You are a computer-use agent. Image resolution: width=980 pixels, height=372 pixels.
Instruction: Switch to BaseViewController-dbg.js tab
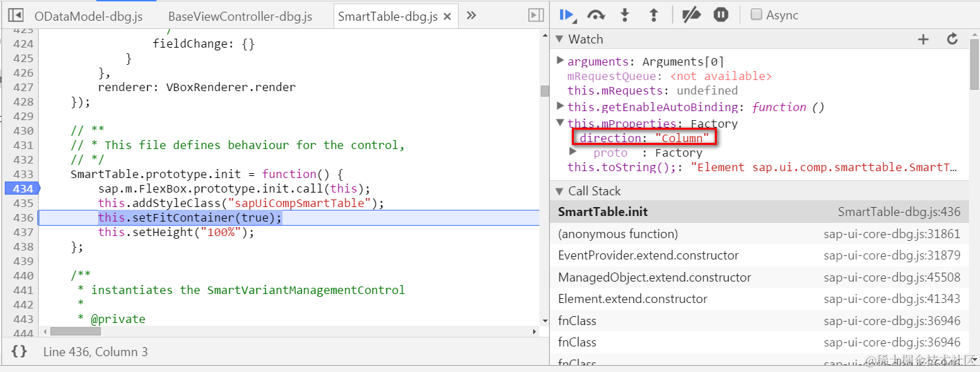pos(240,17)
